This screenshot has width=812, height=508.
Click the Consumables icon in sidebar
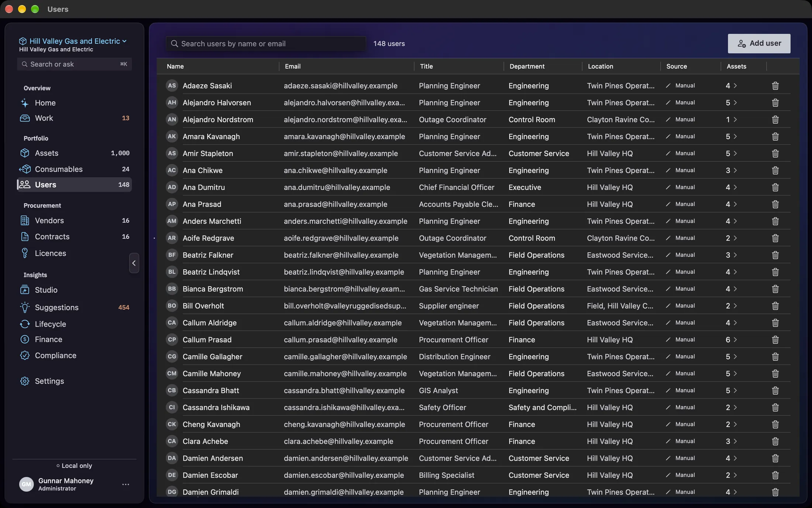[x=25, y=169]
